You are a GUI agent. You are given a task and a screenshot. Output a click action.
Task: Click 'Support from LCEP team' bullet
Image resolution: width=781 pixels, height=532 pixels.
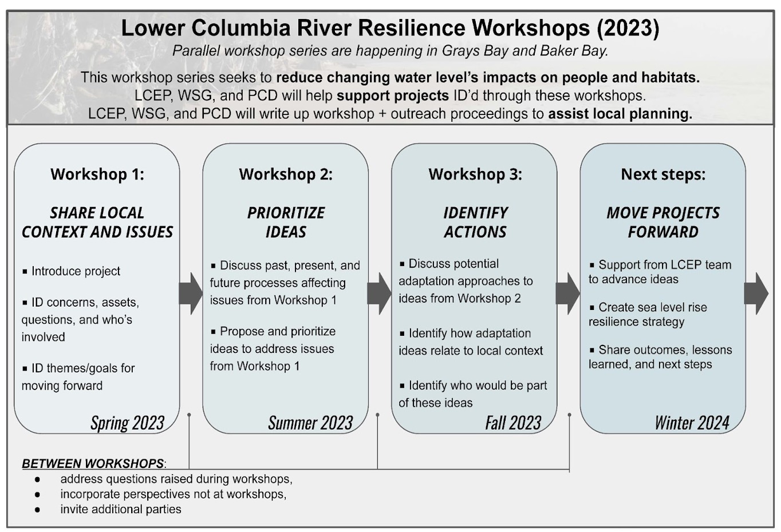(x=660, y=272)
